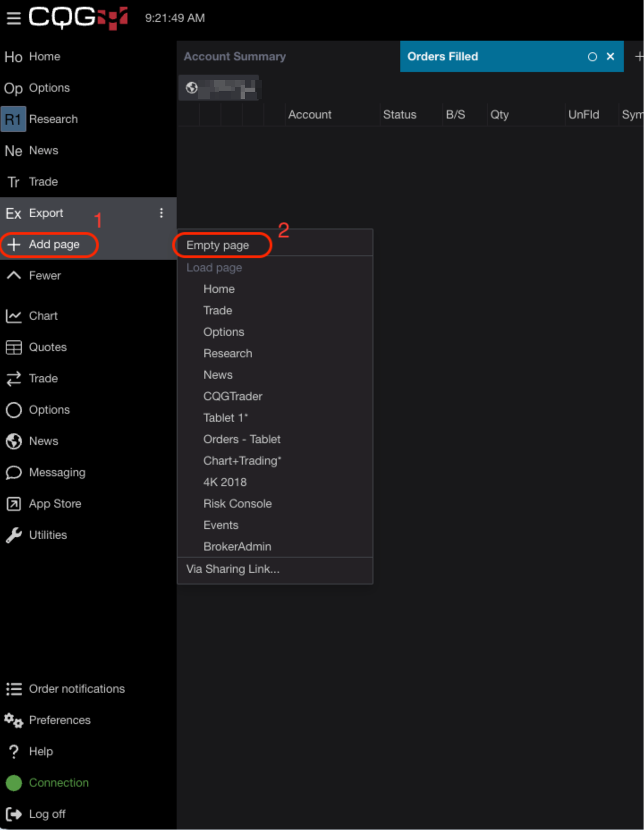Image resolution: width=644 pixels, height=830 pixels.
Task: Add a new tab with the plus button
Action: (639, 56)
